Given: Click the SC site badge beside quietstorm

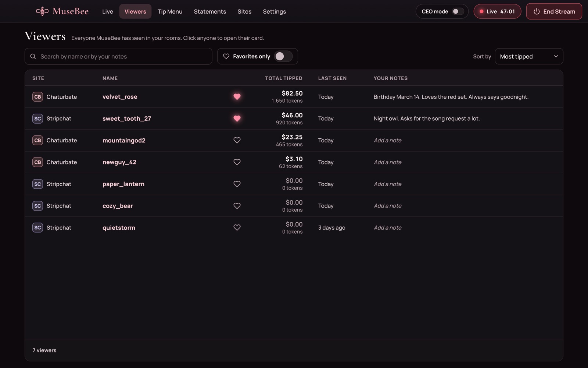Looking at the screenshot, I should pos(37,228).
